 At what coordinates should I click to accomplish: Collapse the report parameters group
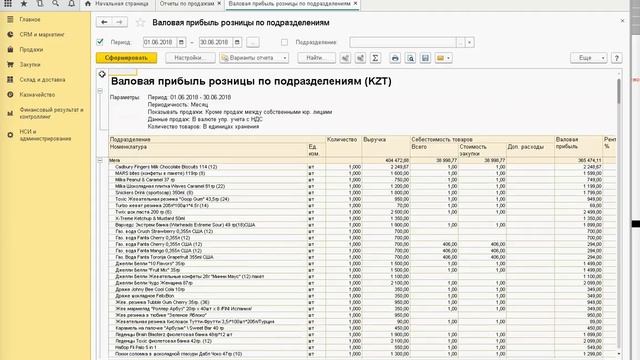tap(100, 91)
